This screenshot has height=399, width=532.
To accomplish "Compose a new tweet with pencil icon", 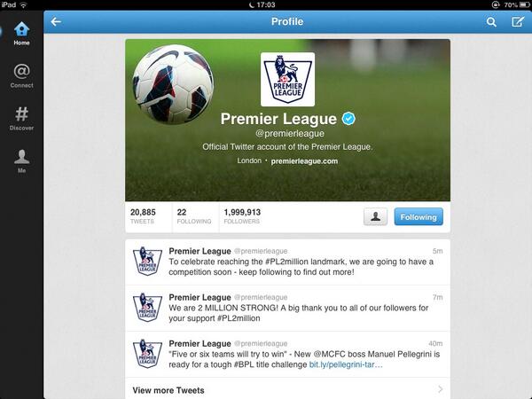I will pos(518,21).
